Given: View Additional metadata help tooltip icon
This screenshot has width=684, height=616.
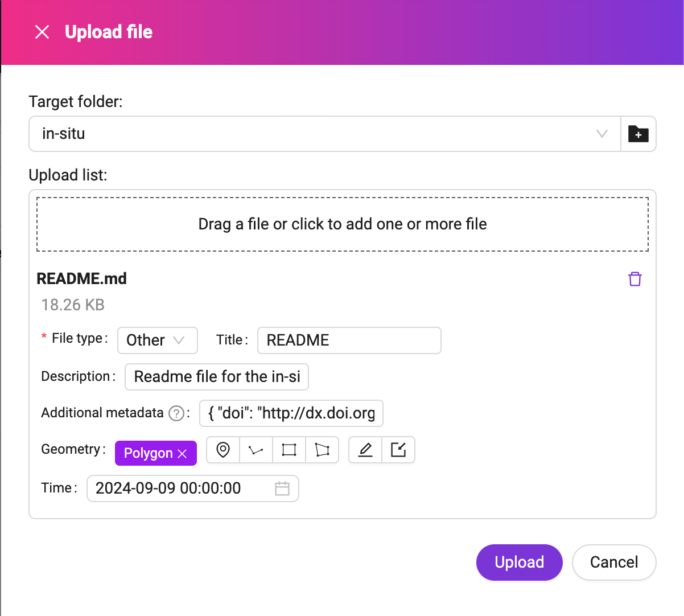Looking at the screenshot, I should coord(175,413).
